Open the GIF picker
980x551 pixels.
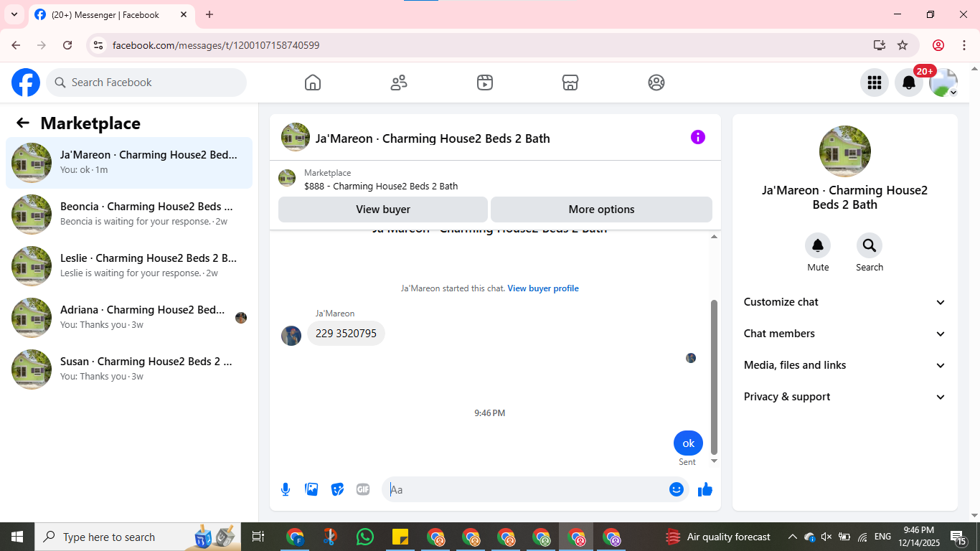point(363,489)
